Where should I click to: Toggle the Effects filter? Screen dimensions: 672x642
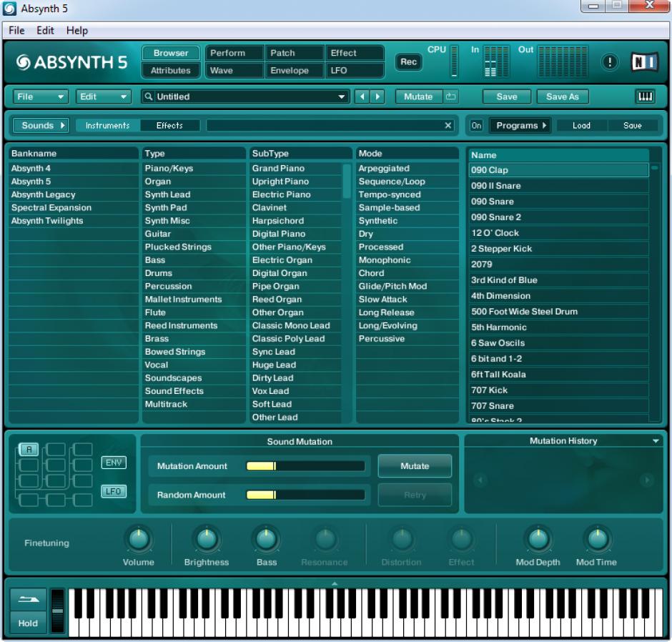[x=169, y=125]
